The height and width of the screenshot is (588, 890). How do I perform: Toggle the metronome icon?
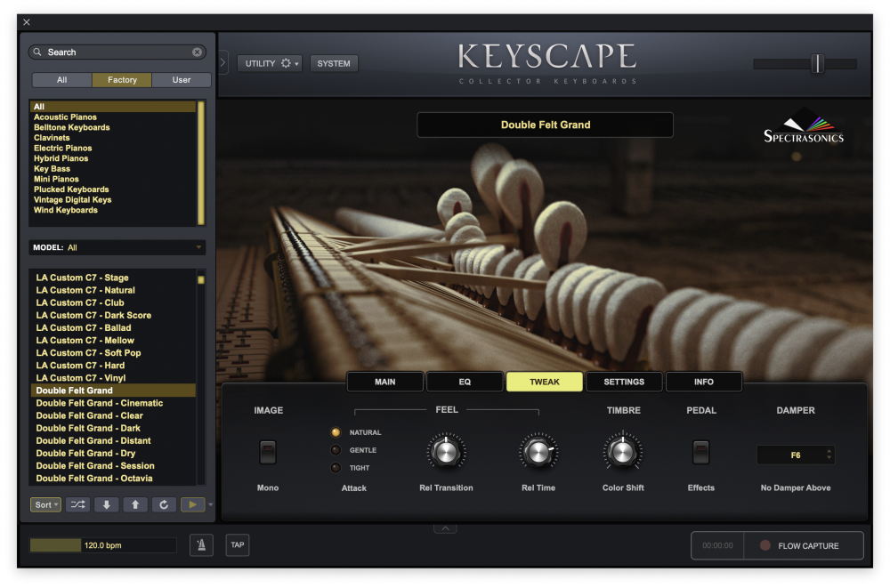point(201,545)
